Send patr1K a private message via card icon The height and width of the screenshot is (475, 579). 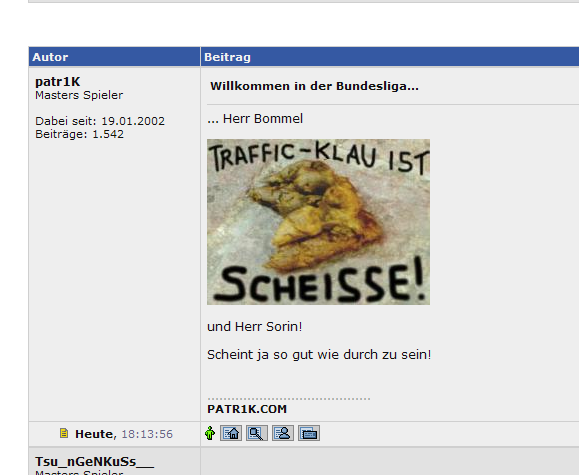309,433
